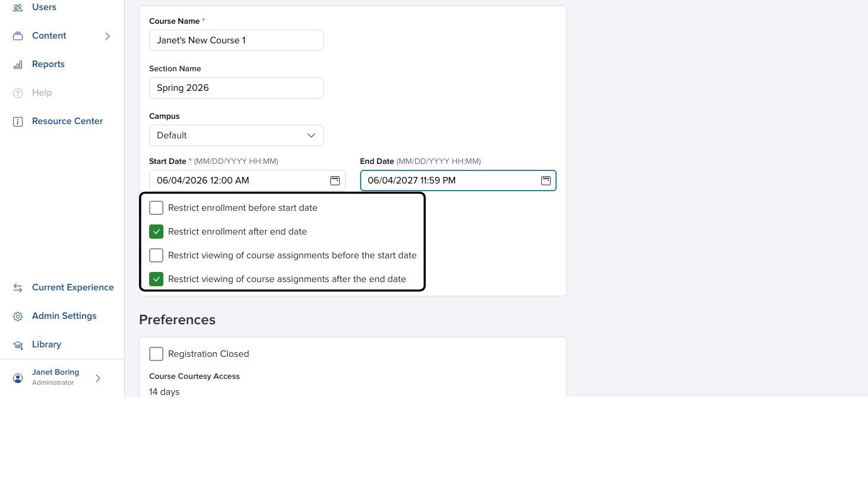Open the Resource Center
Viewport: 868px width, 500px height.
(67, 121)
